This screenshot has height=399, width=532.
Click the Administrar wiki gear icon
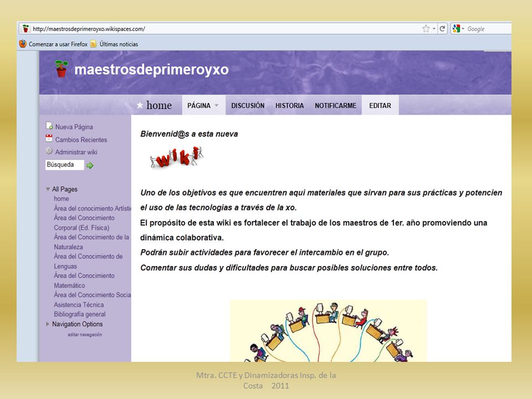tap(49, 151)
